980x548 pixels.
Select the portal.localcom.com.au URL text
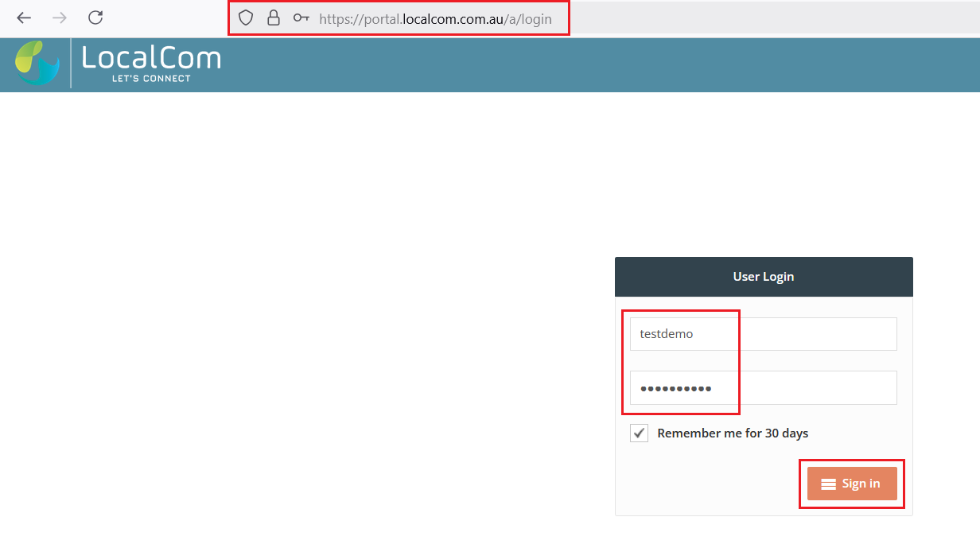(x=435, y=18)
